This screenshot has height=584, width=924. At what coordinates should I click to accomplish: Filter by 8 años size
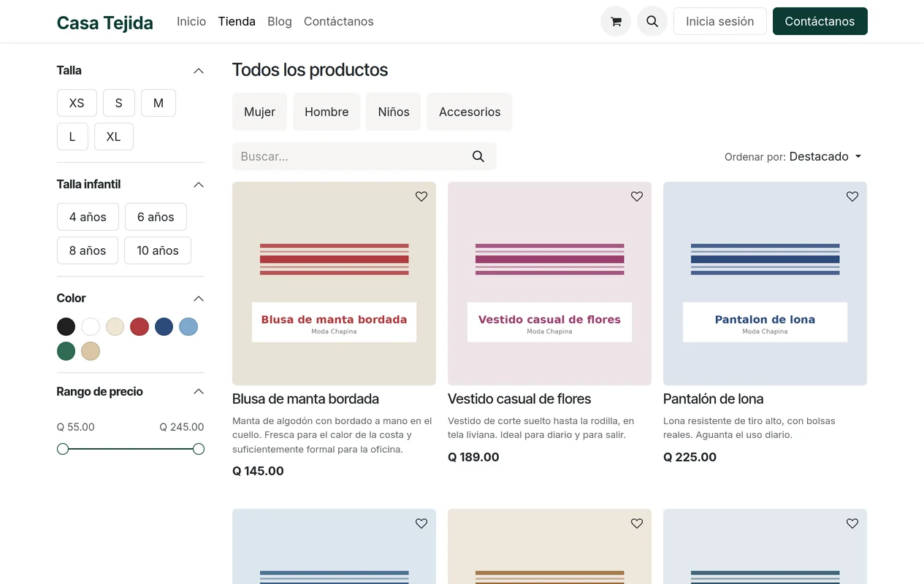point(88,250)
